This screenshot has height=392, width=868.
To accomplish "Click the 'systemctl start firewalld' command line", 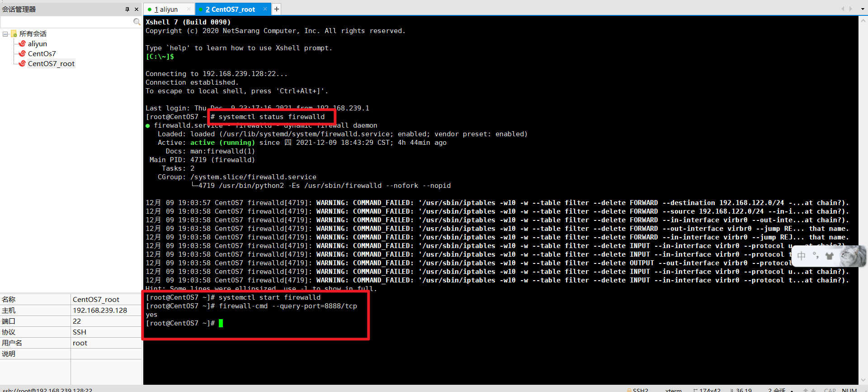I will [x=269, y=297].
